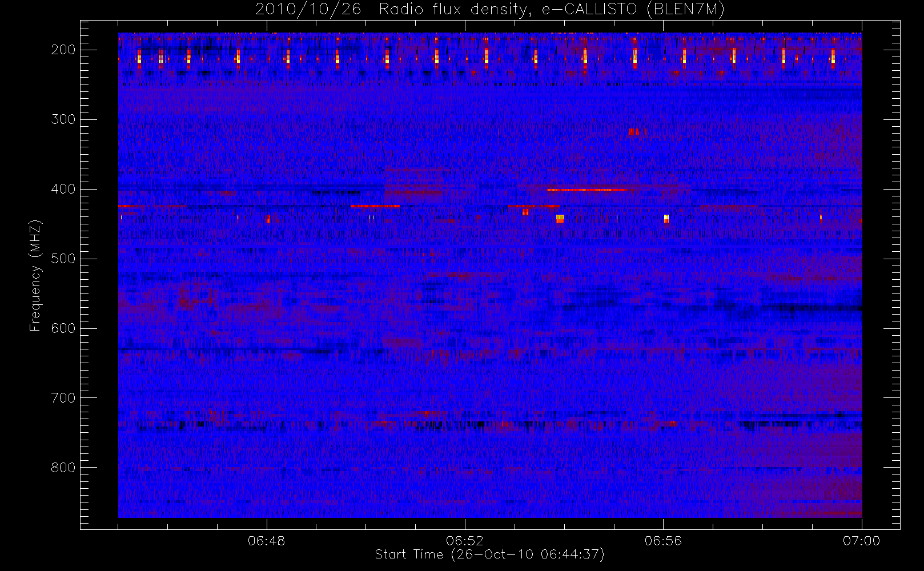Select the 200 frequency tick label
This screenshot has width=924, height=571.
tap(63, 50)
